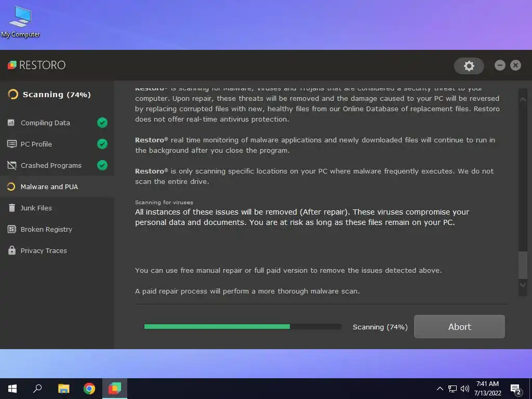Click the Junk Files trash icon
Screen dimensions: 532x399
coord(11,208)
